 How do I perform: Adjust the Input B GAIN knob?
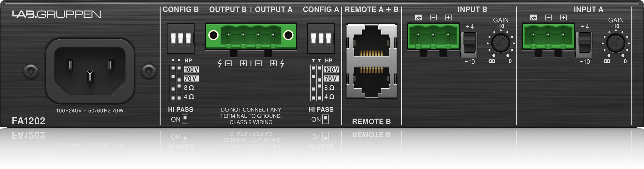point(500,43)
